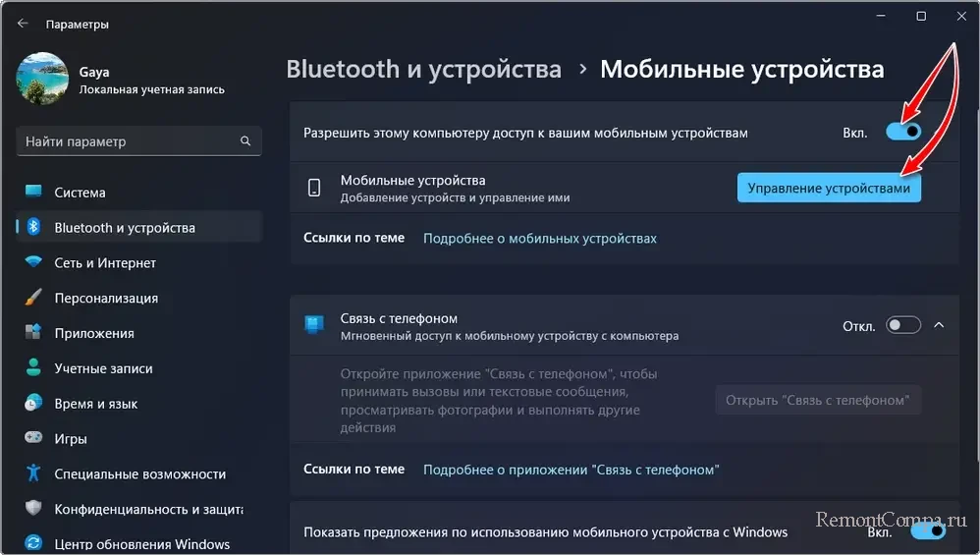Click the Network and Internet Wi-Fi icon

click(x=34, y=263)
